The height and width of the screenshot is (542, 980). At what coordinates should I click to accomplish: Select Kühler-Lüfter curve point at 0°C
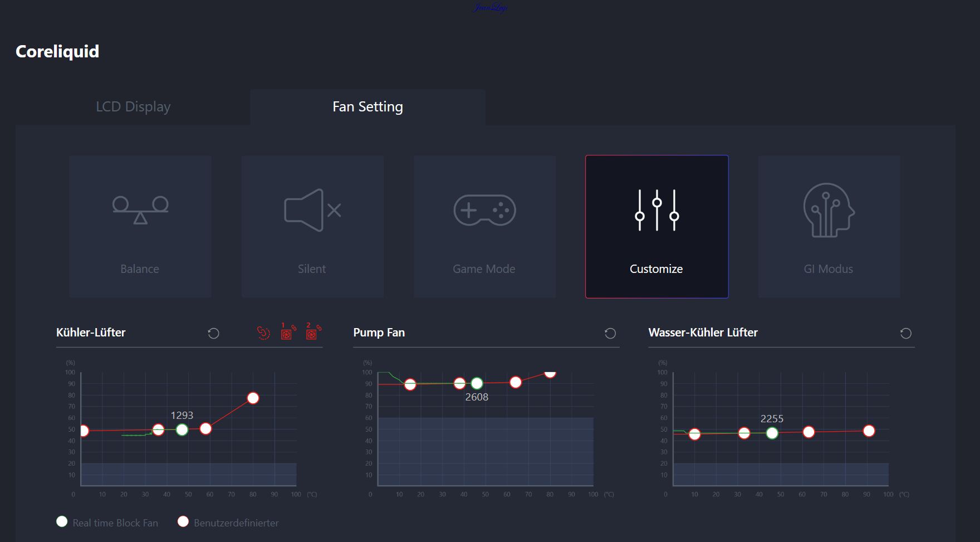coord(84,431)
